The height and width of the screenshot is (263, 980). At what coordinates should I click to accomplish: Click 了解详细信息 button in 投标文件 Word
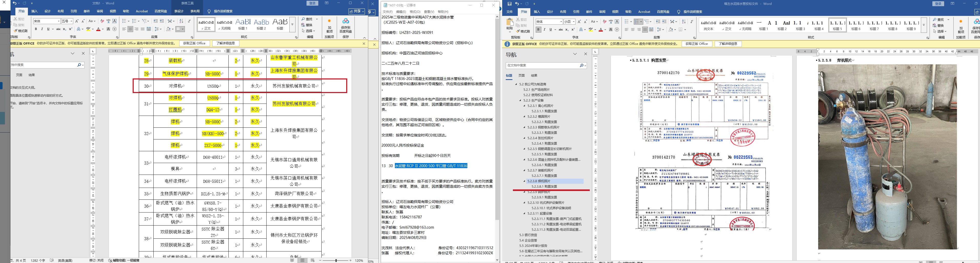click(728, 44)
